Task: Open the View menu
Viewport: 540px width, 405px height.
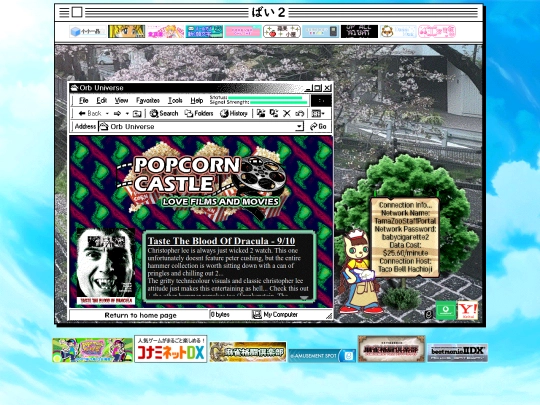Action: [121, 101]
